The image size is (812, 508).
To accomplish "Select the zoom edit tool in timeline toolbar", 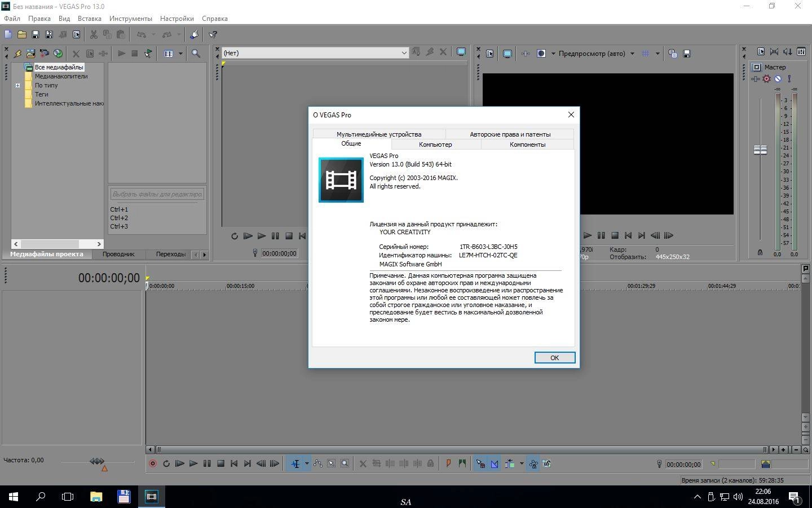I will 345,463.
